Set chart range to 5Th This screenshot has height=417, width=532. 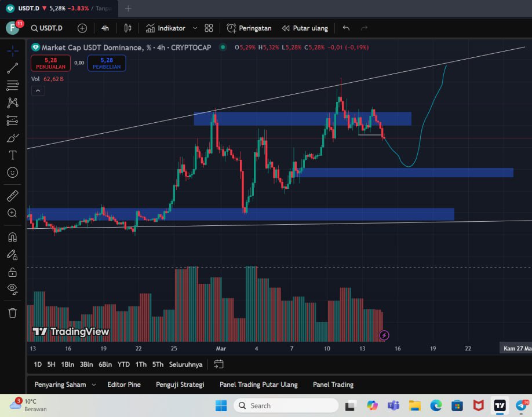(x=158, y=364)
